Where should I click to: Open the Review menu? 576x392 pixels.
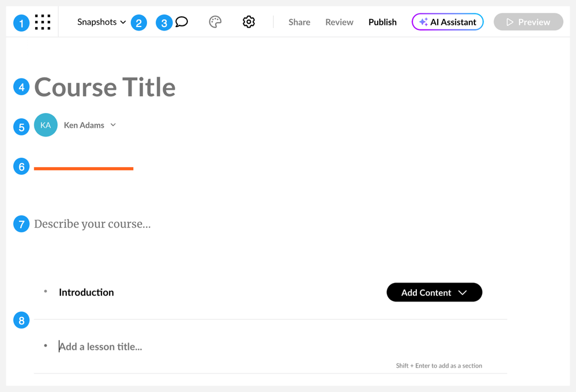(339, 22)
